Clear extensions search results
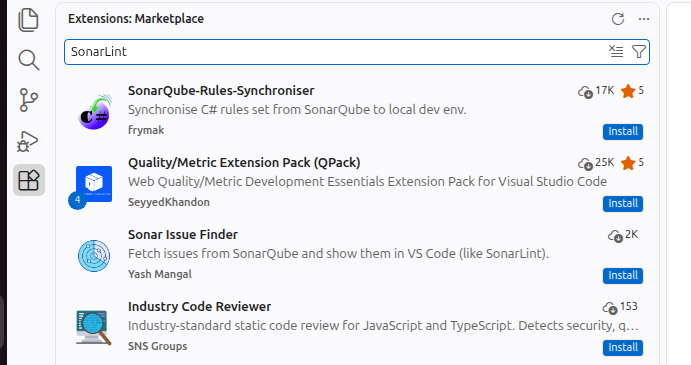 tap(616, 52)
